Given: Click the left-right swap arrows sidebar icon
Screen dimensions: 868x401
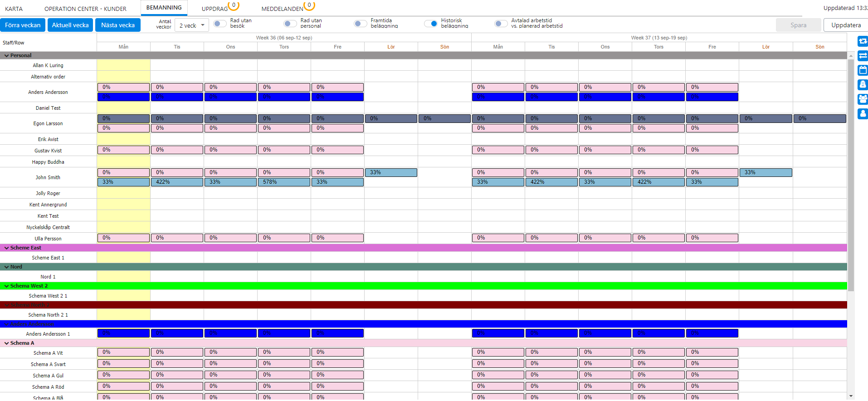Looking at the screenshot, I should [x=863, y=56].
